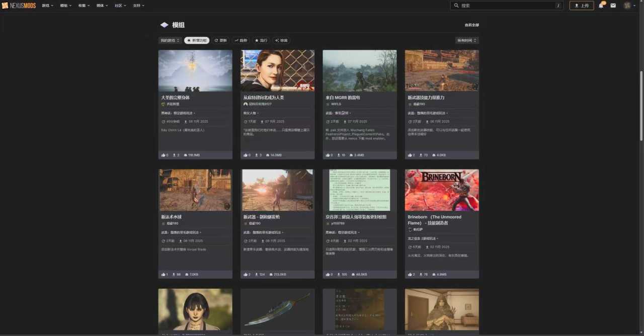
Task: Click the download count icon on 来自 MGRR 的雷电 card
Action: (339, 155)
